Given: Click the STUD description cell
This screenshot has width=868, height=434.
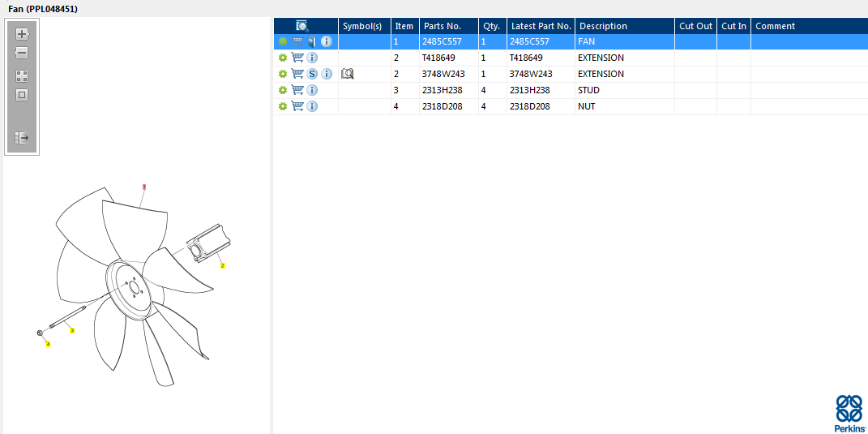Looking at the screenshot, I should [x=624, y=90].
